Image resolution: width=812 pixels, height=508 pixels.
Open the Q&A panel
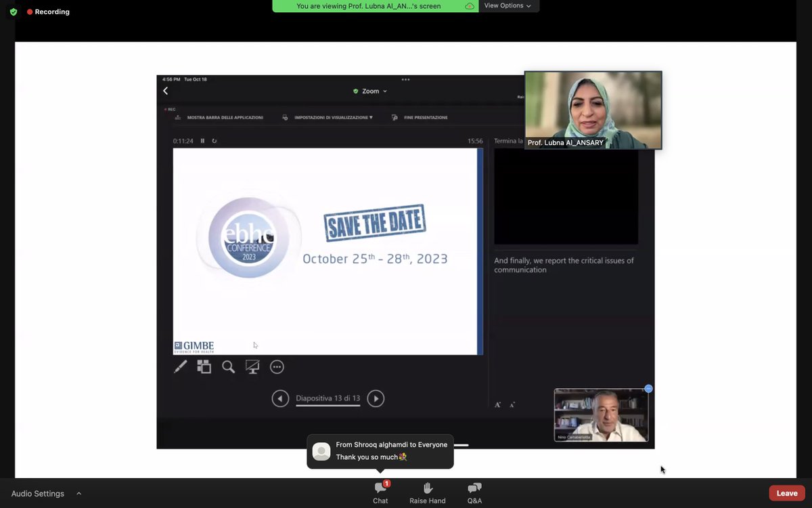point(474,492)
